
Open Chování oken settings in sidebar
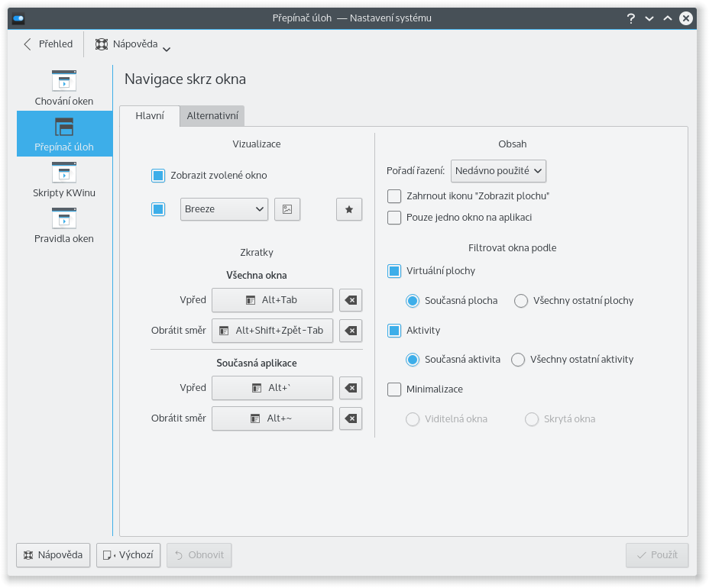point(64,88)
